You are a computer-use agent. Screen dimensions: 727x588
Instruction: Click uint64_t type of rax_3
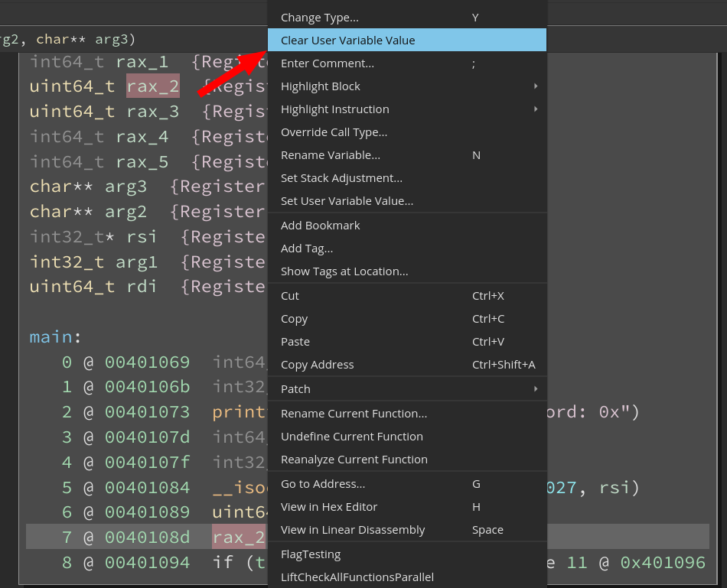pos(72,112)
